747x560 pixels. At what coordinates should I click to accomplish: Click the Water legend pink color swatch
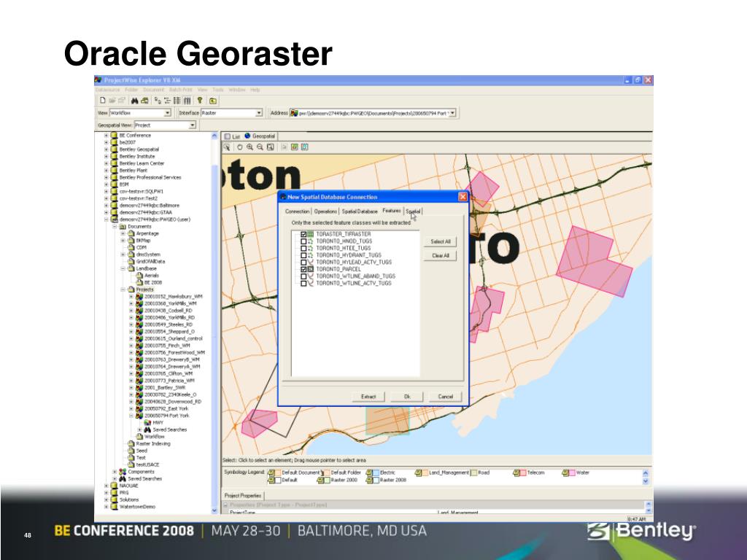(x=572, y=472)
